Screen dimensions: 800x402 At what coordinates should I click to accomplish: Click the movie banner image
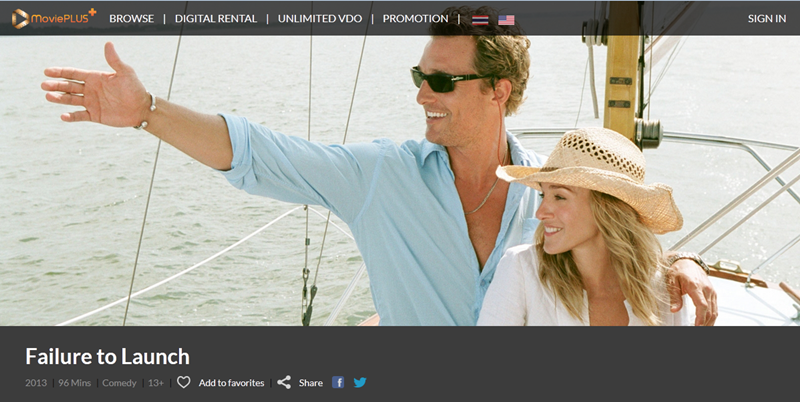400,181
